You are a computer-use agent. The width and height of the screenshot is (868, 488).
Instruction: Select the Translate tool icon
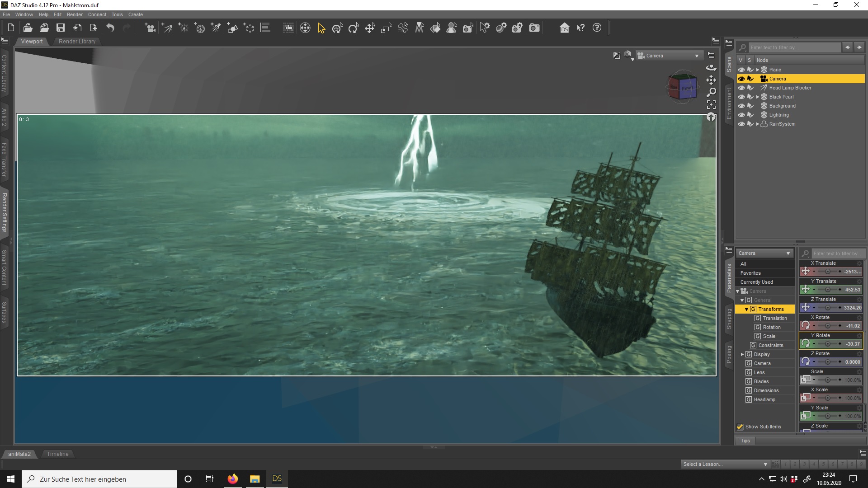point(370,28)
